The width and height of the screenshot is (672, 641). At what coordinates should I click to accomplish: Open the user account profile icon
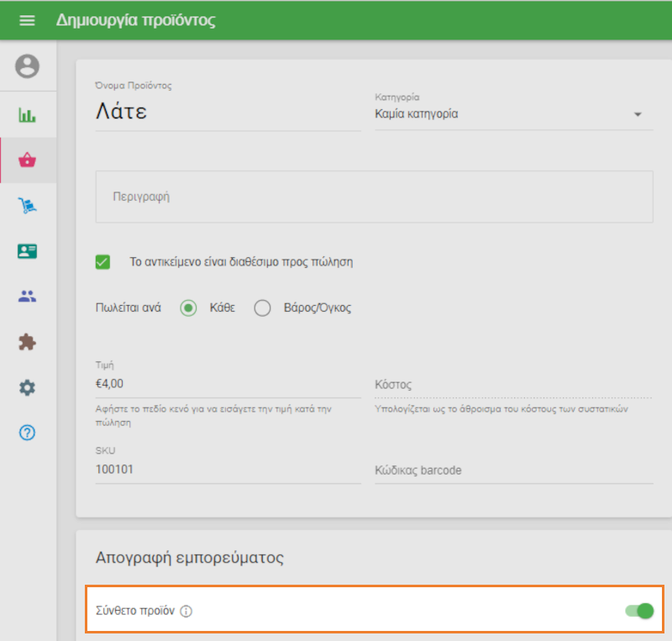pyautogui.click(x=28, y=66)
